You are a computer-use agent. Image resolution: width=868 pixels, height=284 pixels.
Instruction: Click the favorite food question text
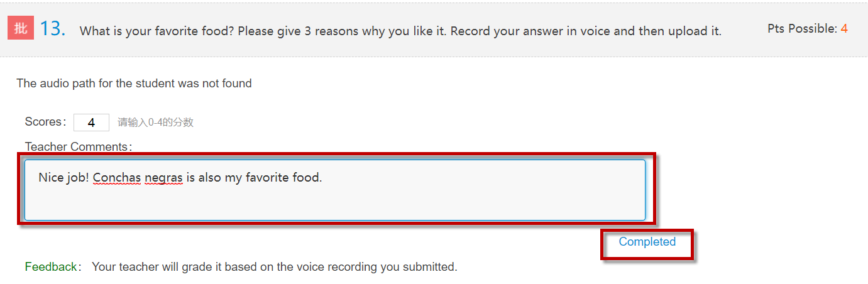click(x=400, y=31)
